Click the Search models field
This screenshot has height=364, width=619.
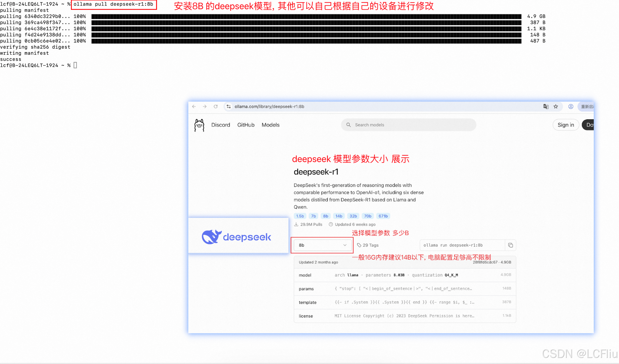[x=408, y=125]
